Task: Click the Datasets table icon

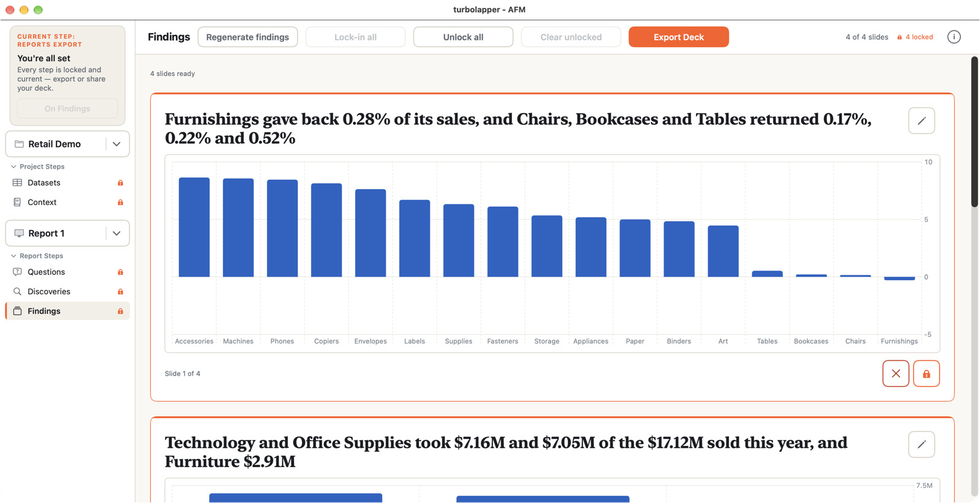Action: click(17, 182)
